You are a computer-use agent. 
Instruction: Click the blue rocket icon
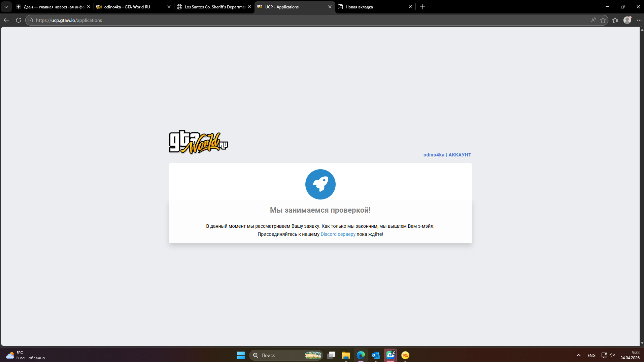(x=320, y=184)
